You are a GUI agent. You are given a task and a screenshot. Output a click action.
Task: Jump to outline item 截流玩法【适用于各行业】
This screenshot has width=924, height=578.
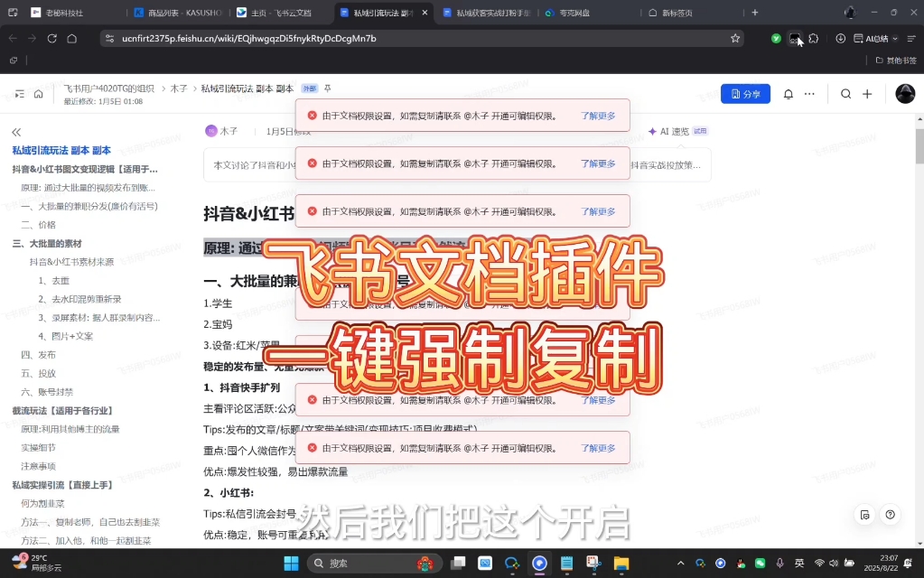(x=62, y=411)
